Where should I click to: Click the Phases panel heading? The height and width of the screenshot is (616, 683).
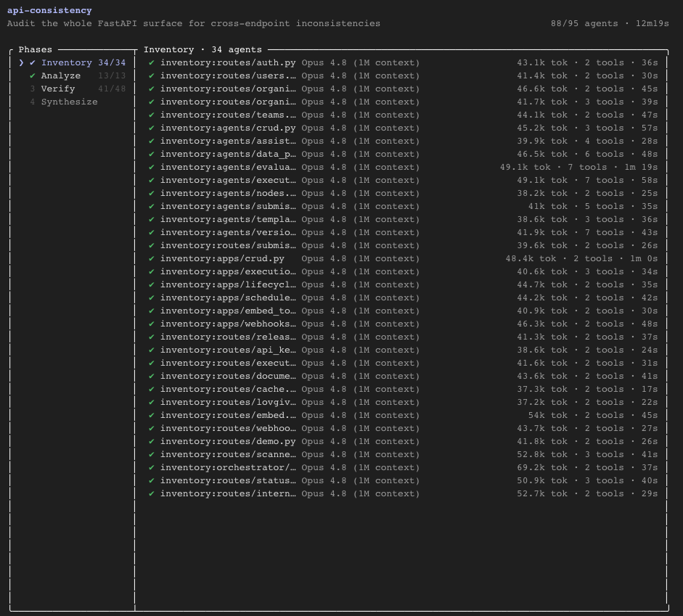pos(36,49)
